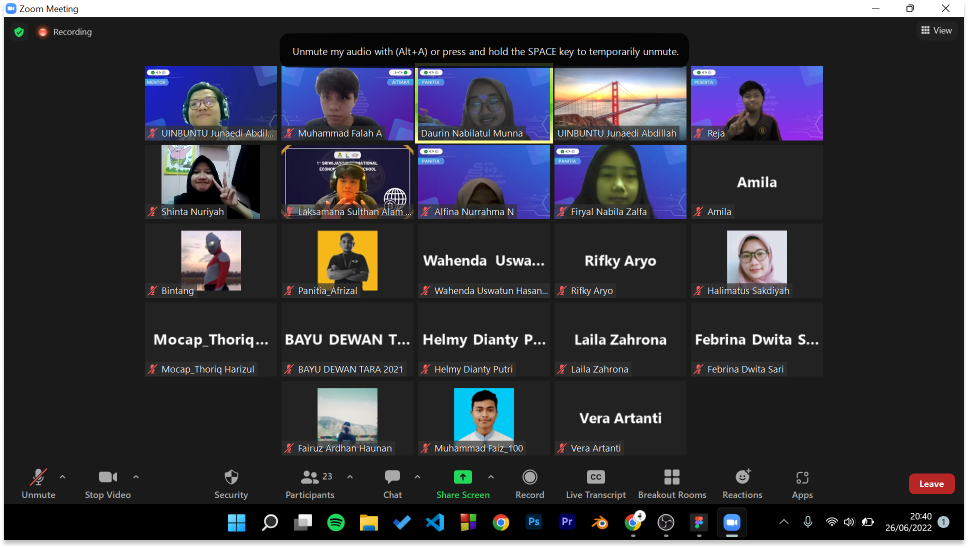Enable Live Transcript captions
Screen dimensions: 968x548
pos(596,478)
